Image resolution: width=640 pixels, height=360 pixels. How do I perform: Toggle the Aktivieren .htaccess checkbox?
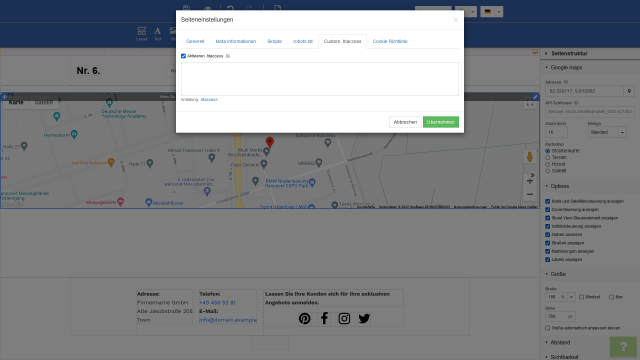tap(183, 56)
